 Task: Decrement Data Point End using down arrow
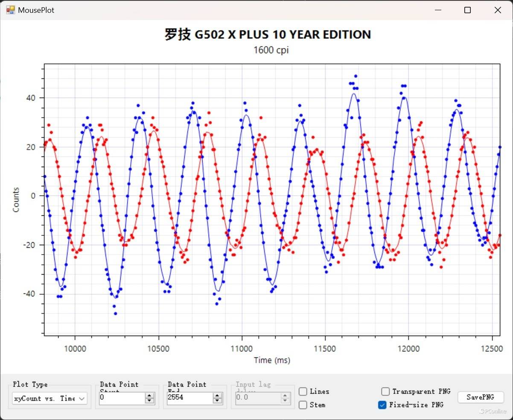point(218,401)
